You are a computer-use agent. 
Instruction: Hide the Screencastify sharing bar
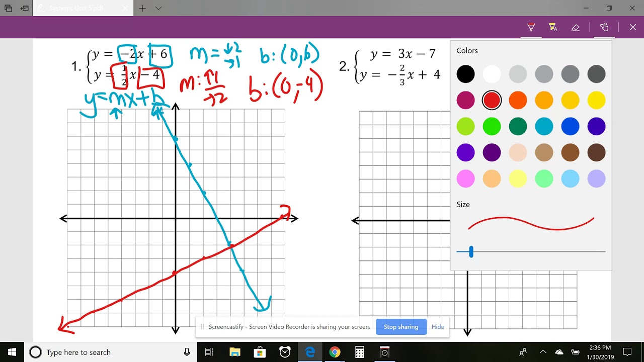pyautogui.click(x=438, y=327)
